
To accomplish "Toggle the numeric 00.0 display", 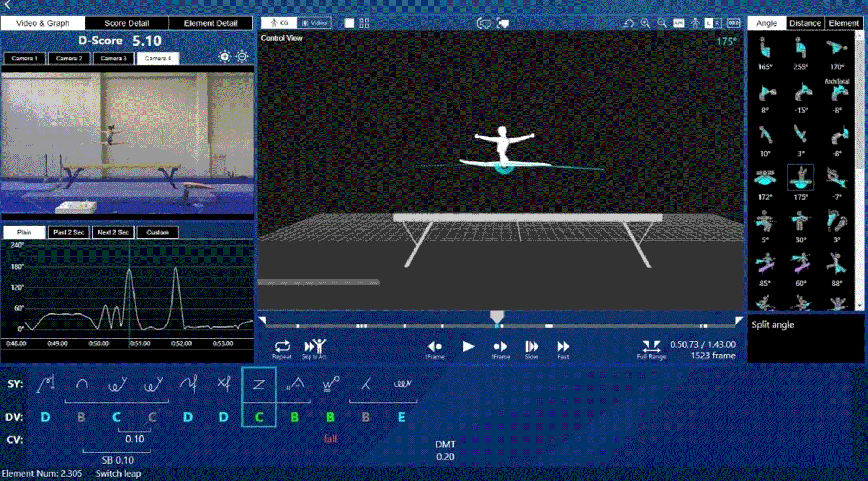I will (x=733, y=23).
